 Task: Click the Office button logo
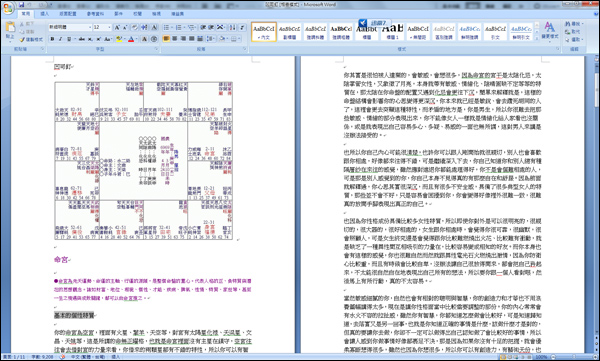pyautogui.click(x=8, y=7)
